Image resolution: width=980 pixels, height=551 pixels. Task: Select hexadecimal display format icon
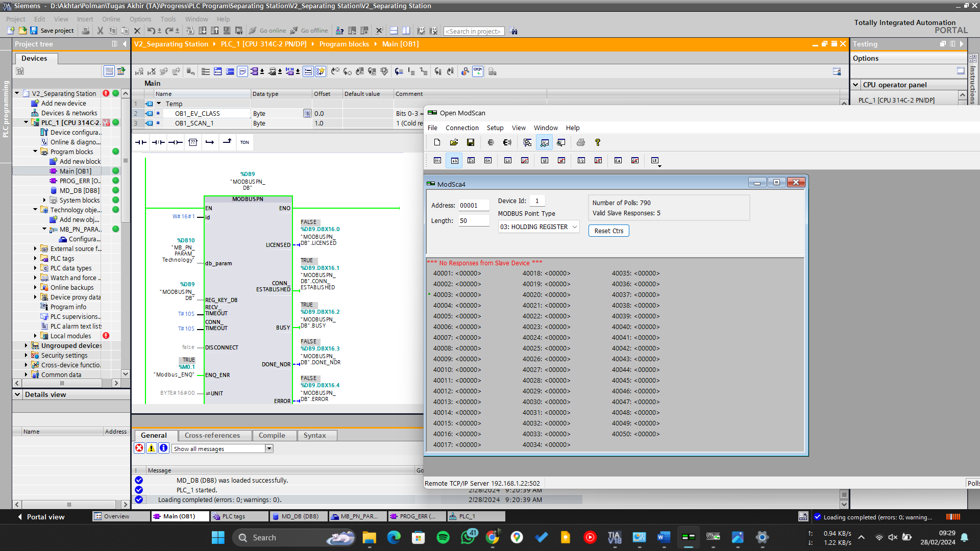(488, 160)
